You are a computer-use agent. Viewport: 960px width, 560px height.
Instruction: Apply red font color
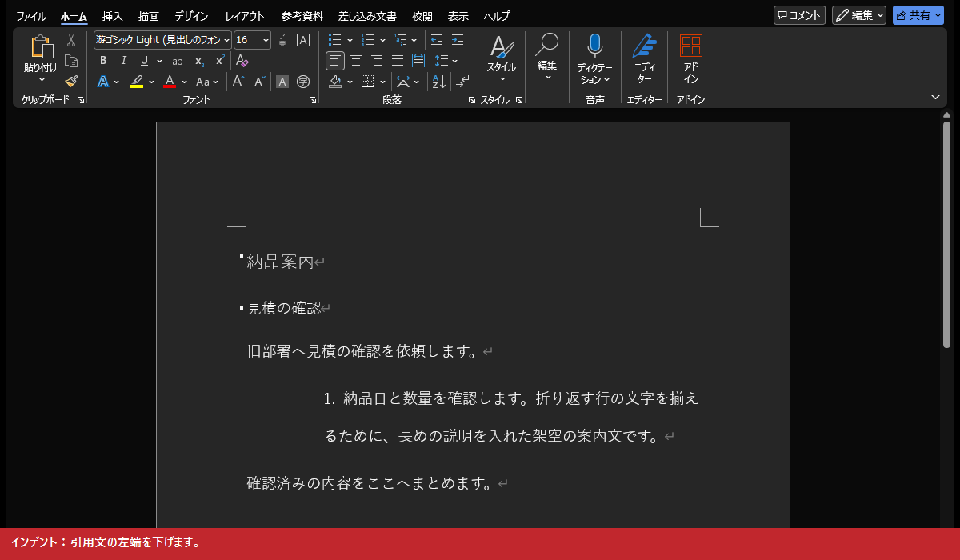pos(170,82)
